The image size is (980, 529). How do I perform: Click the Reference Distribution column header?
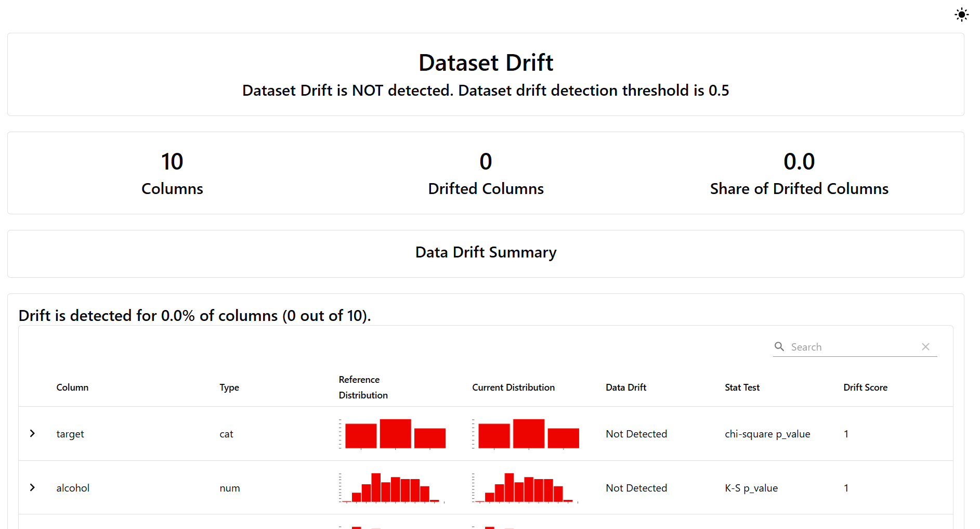click(x=363, y=388)
